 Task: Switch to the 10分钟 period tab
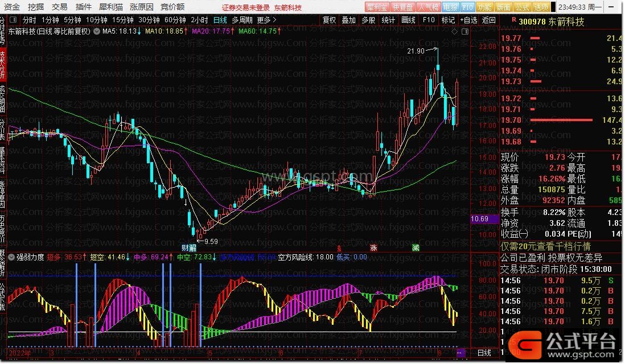[96, 20]
